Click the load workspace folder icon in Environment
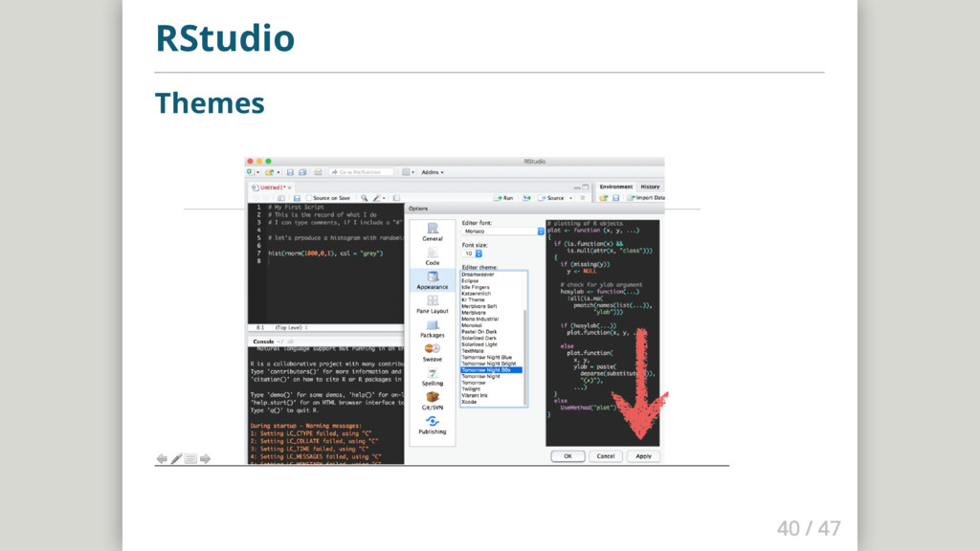Screen dimensions: 980x551 coord(603,198)
